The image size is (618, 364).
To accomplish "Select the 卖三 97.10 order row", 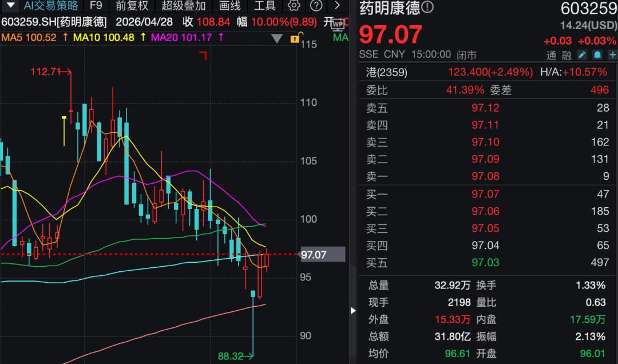I will pyautogui.click(x=487, y=142).
